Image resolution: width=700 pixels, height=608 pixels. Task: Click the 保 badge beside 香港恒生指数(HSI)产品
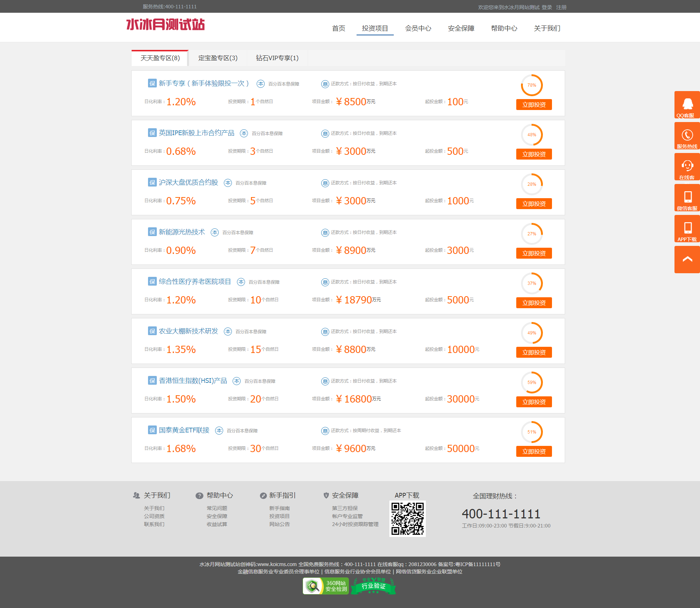152,380
